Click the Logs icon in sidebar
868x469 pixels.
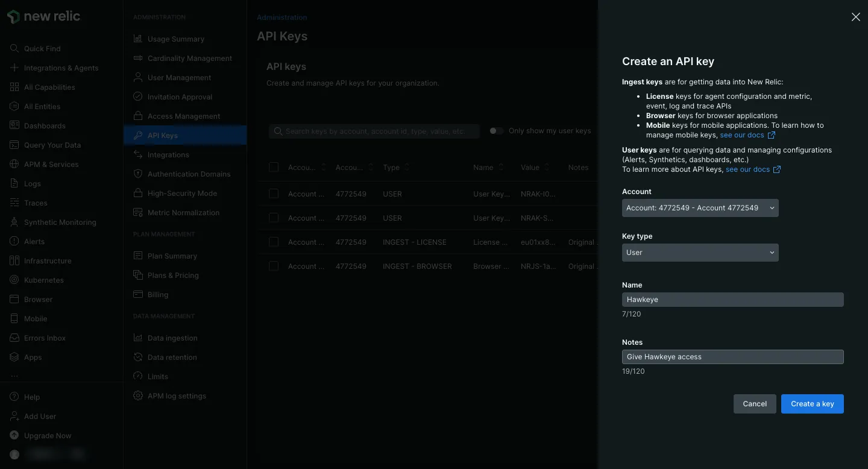click(14, 184)
